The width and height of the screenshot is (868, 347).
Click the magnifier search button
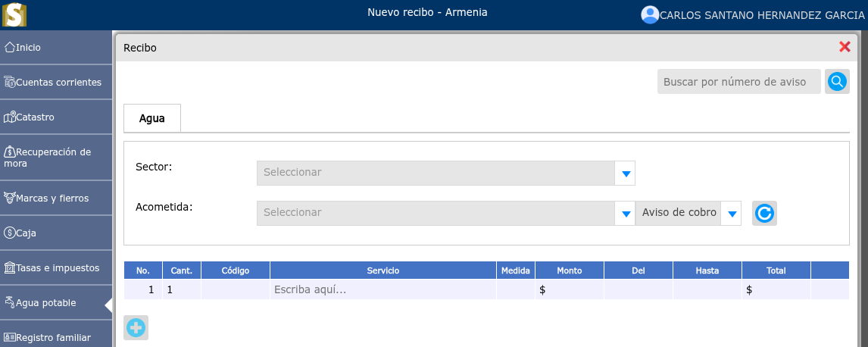(x=837, y=82)
